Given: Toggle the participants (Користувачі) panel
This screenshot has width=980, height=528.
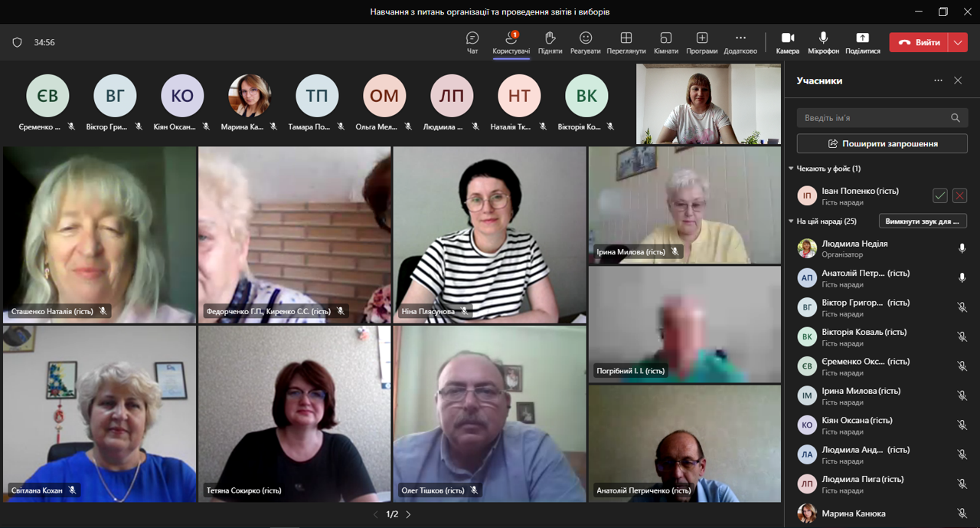Looking at the screenshot, I should (x=511, y=38).
